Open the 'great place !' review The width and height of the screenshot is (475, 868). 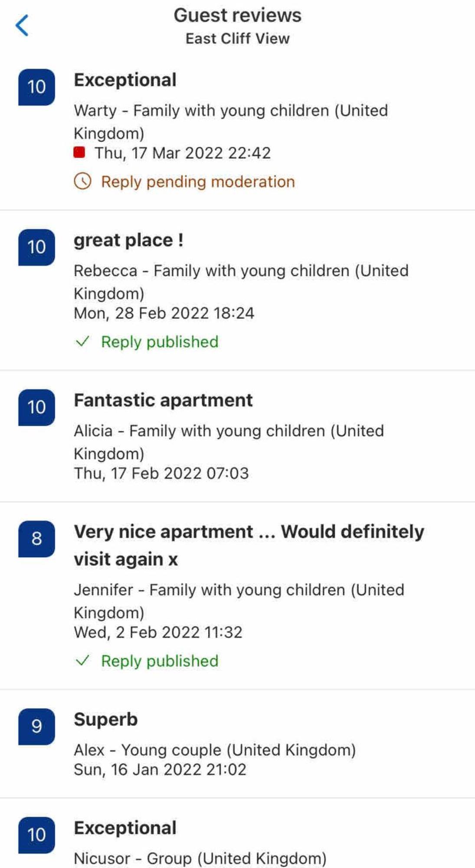(x=237, y=290)
